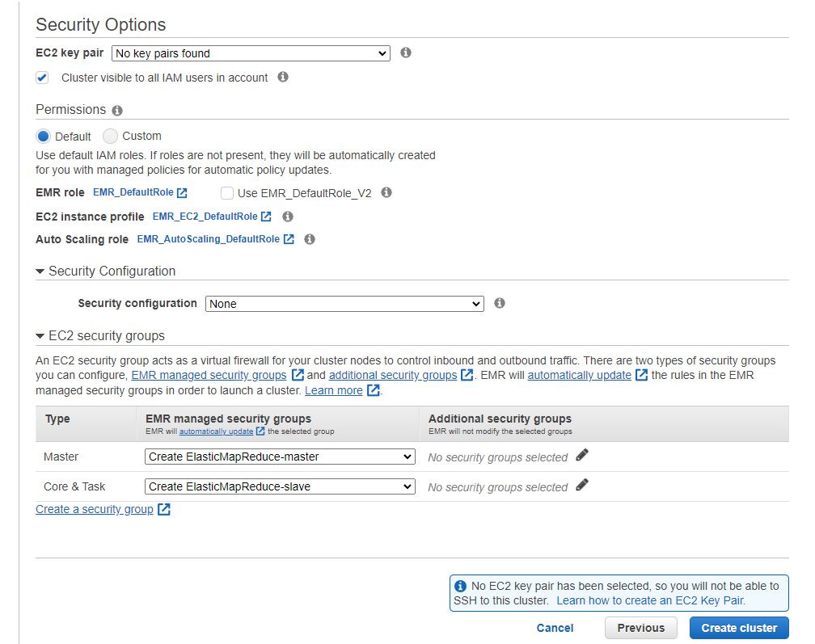815x644 pixels.
Task: Click pencil icon for Core & Task security groups
Action: pos(582,486)
